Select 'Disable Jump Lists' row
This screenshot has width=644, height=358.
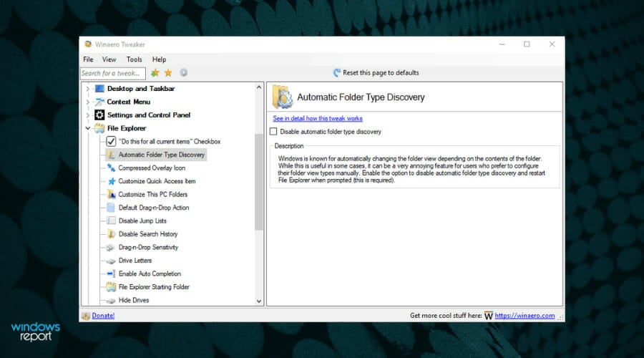142,221
